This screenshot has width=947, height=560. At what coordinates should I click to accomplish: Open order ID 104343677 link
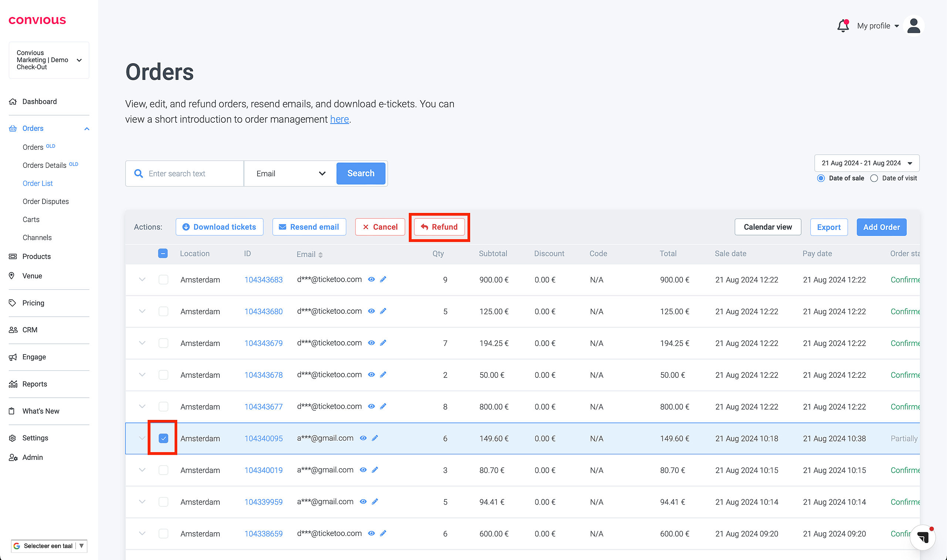tap(263, 406)
